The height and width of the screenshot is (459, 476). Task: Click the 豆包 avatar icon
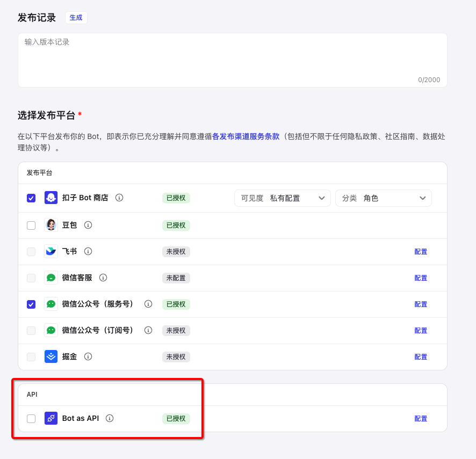51,225
